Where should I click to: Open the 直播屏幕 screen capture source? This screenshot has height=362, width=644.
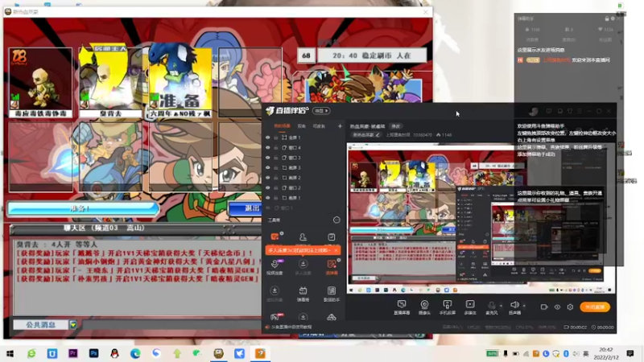[402, 307]
